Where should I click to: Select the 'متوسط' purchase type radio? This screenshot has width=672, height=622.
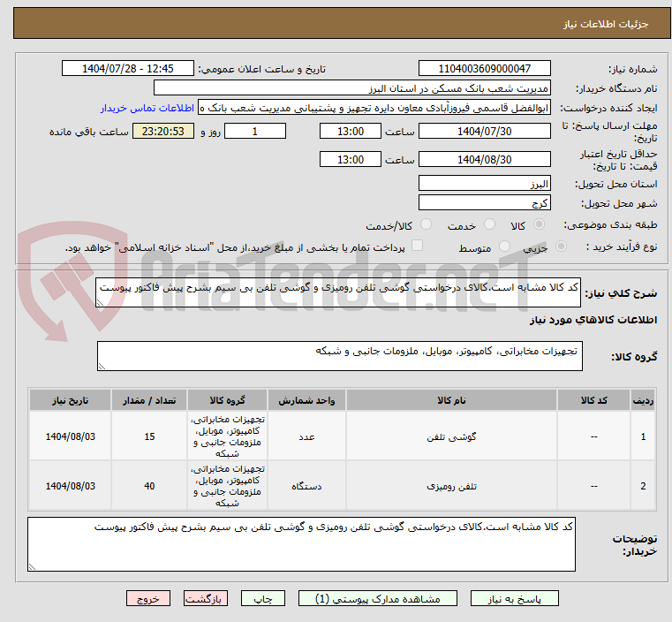(x=506, y=247)
